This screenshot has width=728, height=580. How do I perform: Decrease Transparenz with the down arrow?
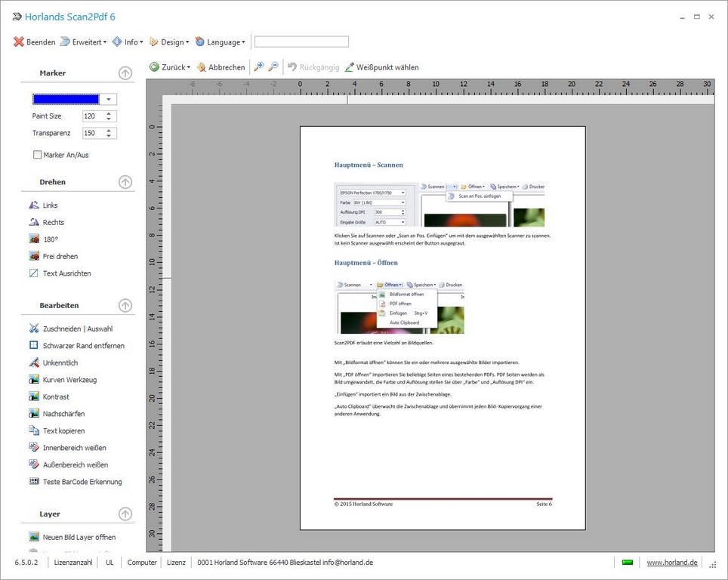coord(109,136)
